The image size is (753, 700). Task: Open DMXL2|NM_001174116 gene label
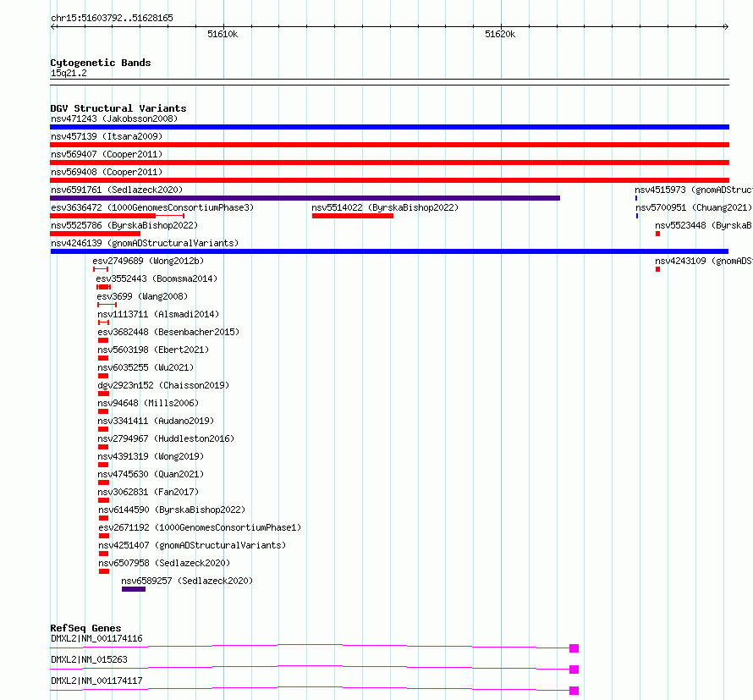[96, 638]
